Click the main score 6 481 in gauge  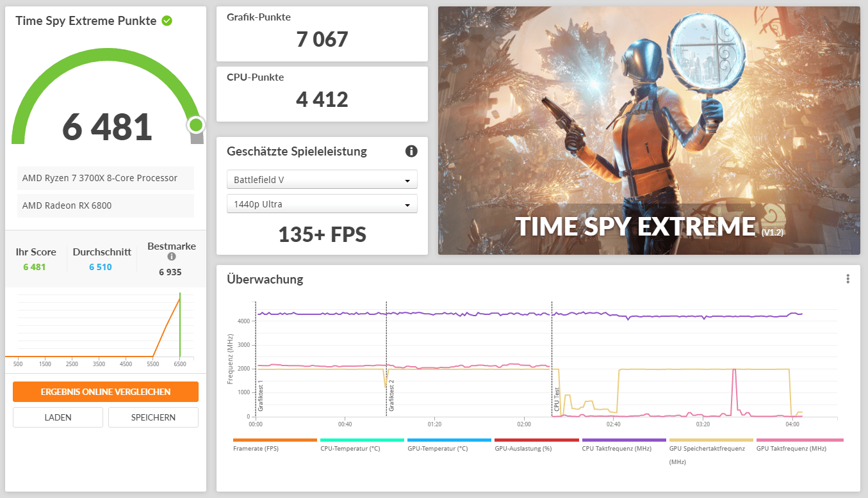coord(107,127)
